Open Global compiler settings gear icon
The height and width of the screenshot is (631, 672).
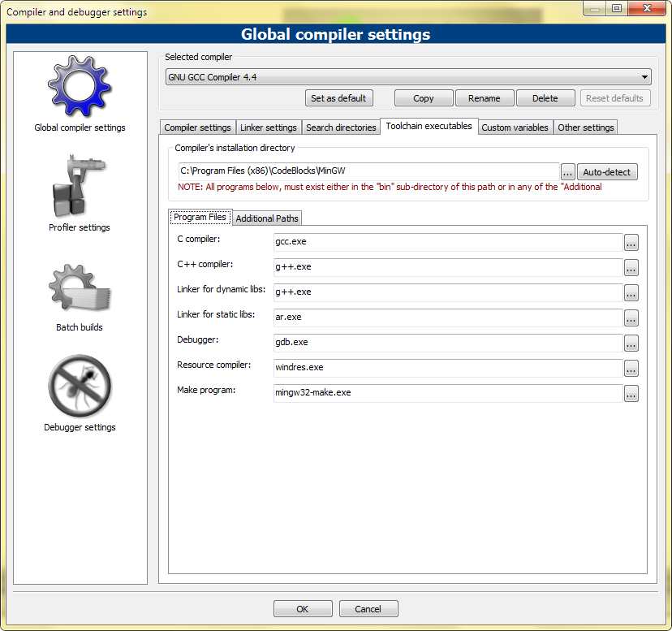[80, 87]
